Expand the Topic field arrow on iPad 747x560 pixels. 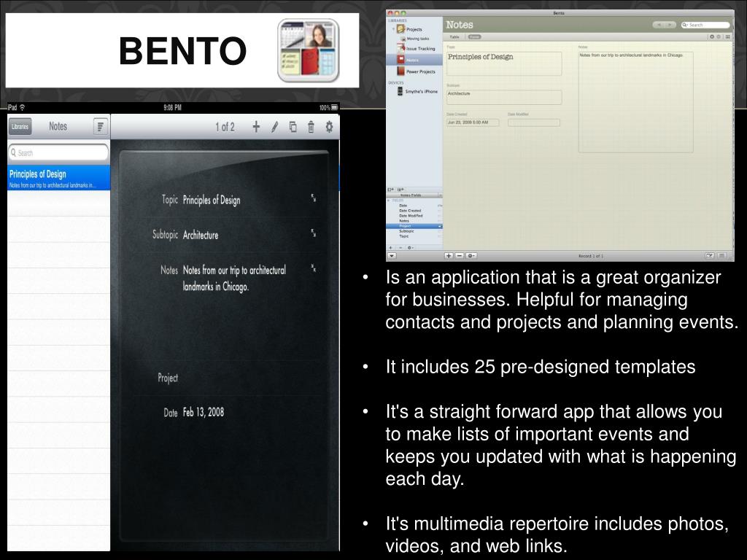click(x=313, y=198)
